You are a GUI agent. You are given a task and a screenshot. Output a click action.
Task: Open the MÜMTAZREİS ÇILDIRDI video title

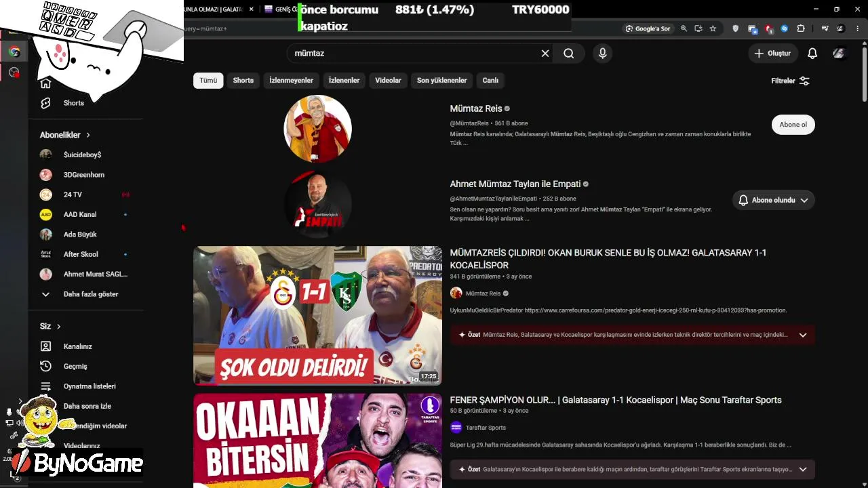click(x=608, y=259)
